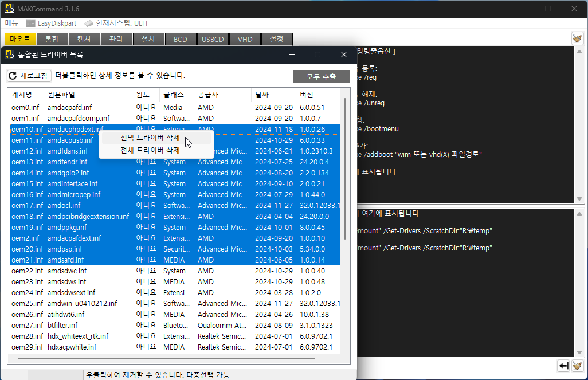Select the oem14.inf amdgpio2.inf row
This screenshot has height=380, width=588.
[x=175, y=173]
